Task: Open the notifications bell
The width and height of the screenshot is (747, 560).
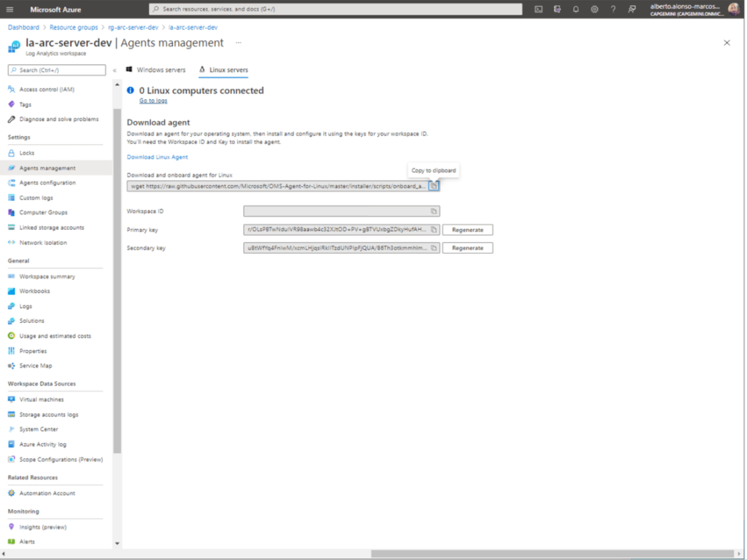Action: (x=576, y=9)
